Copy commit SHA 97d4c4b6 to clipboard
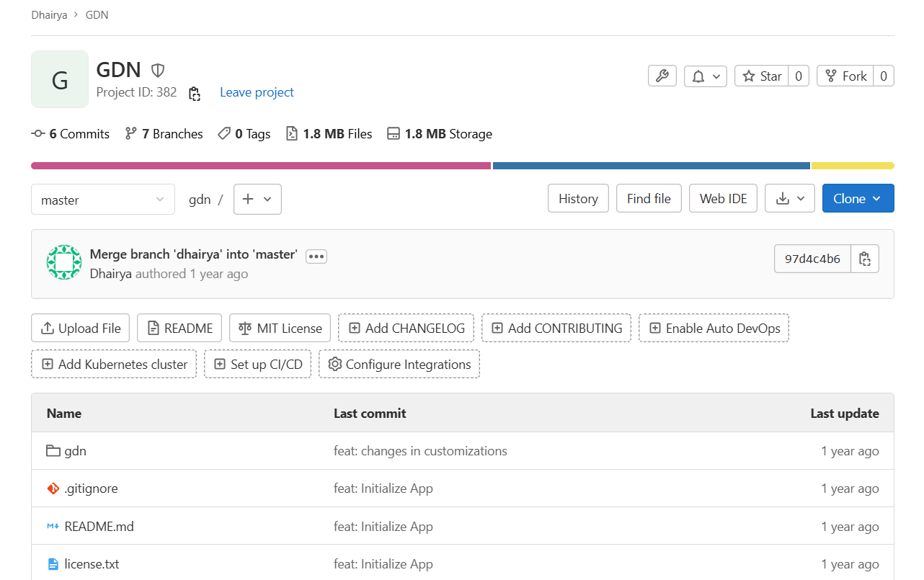The width and height of the screenshot is (924, 580). tap(865, 259)
